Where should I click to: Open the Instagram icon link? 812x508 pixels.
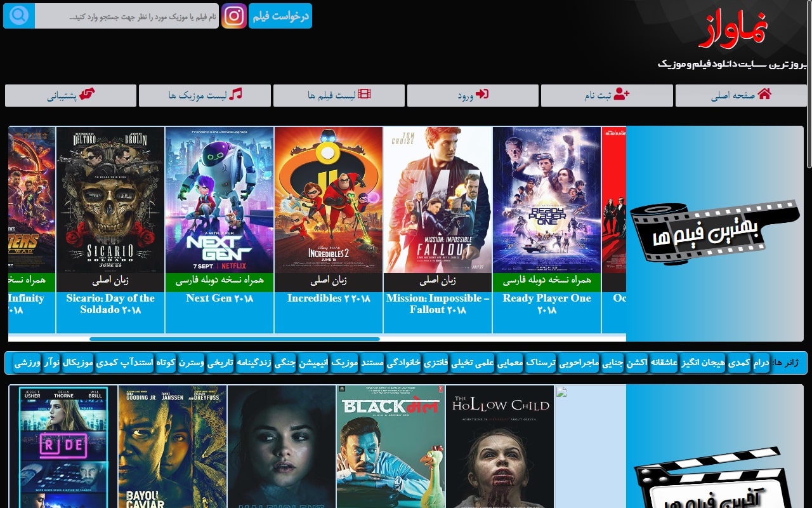234,16
